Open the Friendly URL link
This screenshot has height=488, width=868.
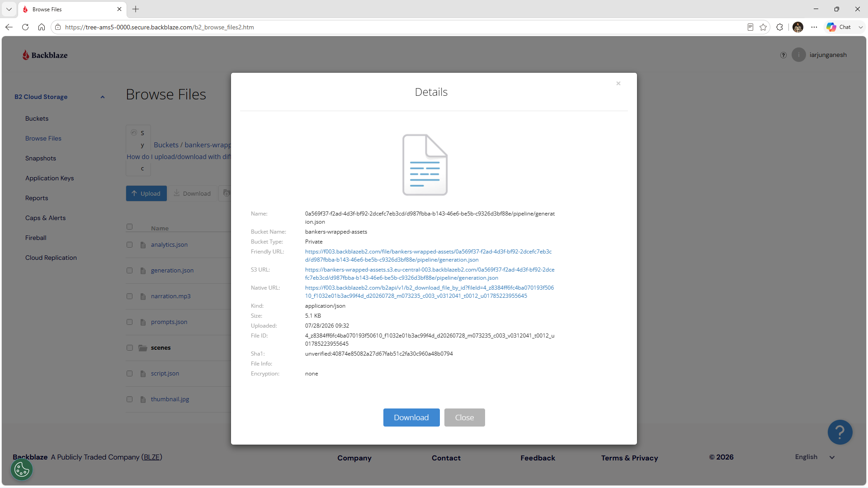(x=428, y=256)
